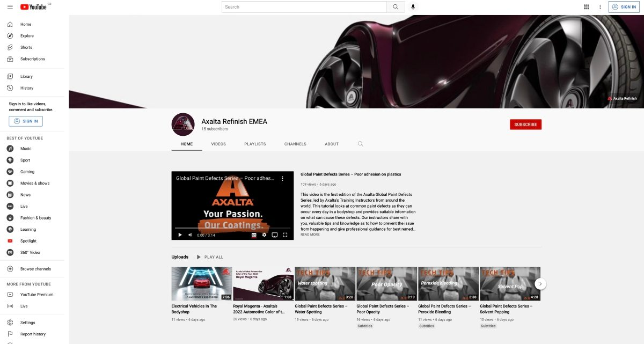This screenshot has height=344, width=644.
Task: Open Poor adhesion on plastics video title
Action: coord(351,174)
